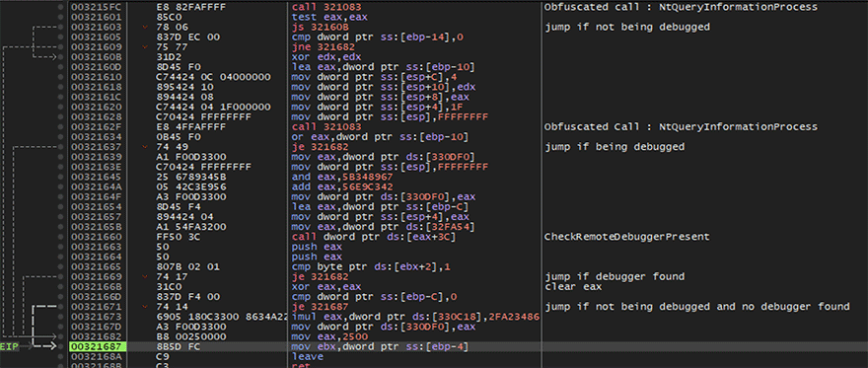Click comment jump if debugger found
The image size is (868, 368).
click(x=615, y=276)
